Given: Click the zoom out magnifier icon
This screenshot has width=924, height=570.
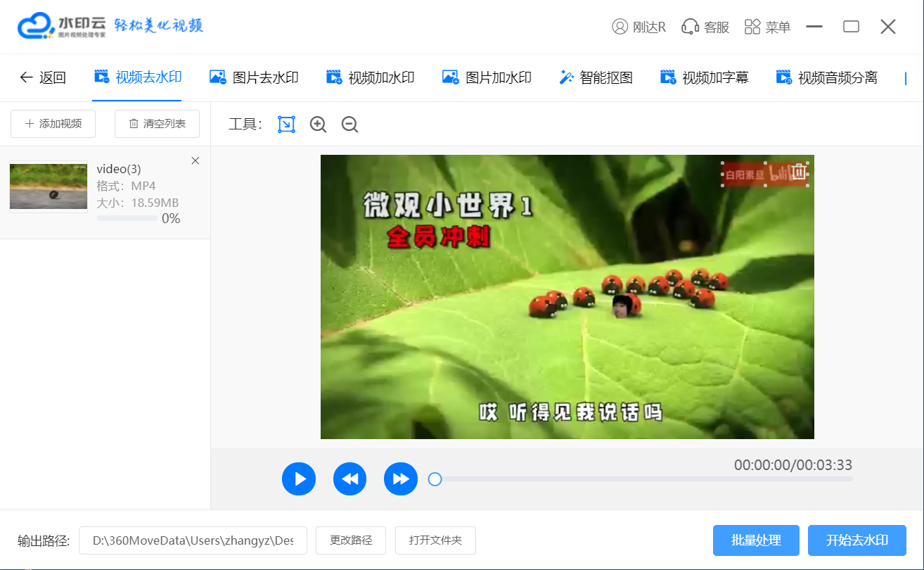Looking at the screenshot, I should point(349,125).
